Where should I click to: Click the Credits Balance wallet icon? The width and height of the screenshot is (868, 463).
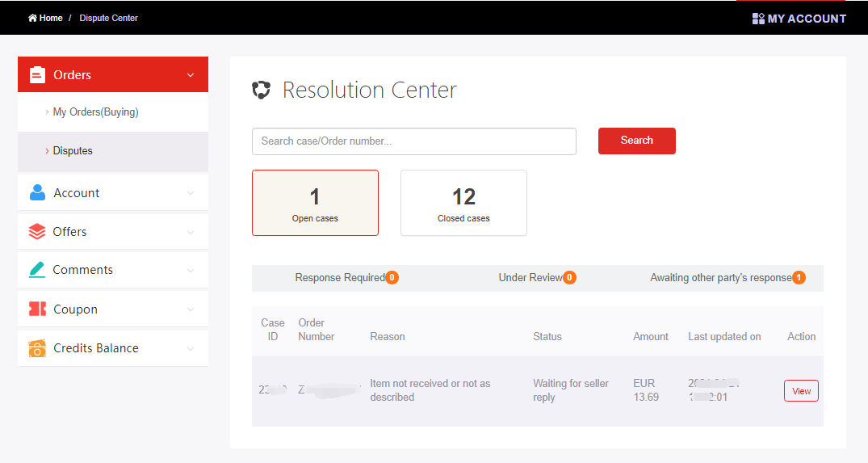click(37, 348)
